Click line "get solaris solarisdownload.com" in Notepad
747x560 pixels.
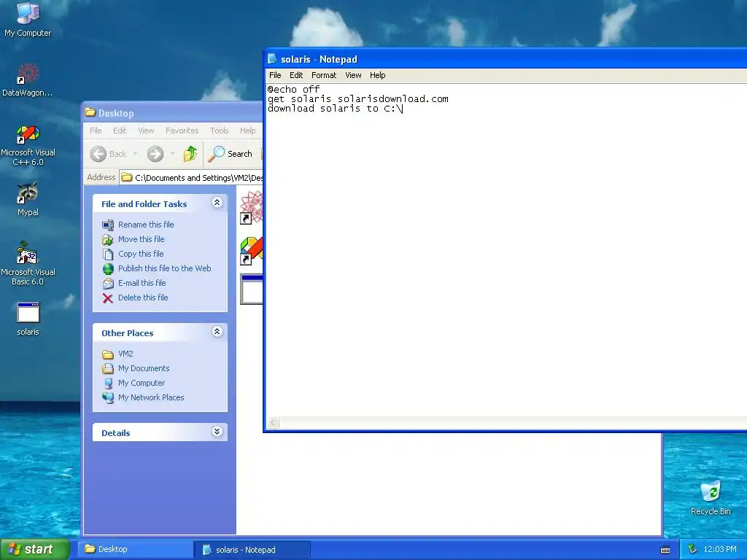(357, 98)
